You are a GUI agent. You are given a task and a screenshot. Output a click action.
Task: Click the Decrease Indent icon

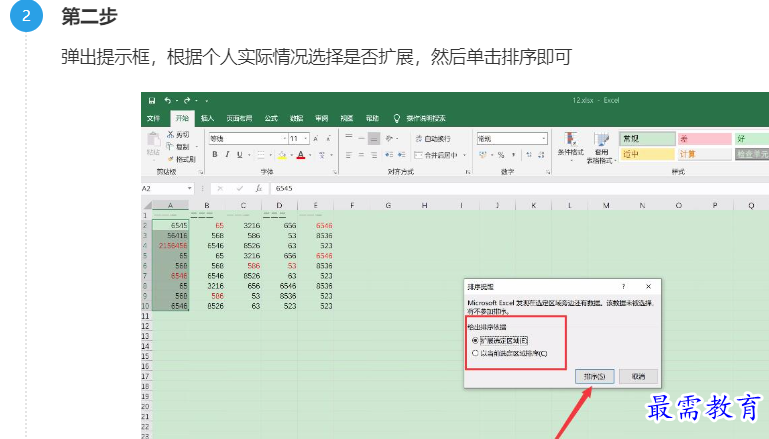click(x=389, y=155)
